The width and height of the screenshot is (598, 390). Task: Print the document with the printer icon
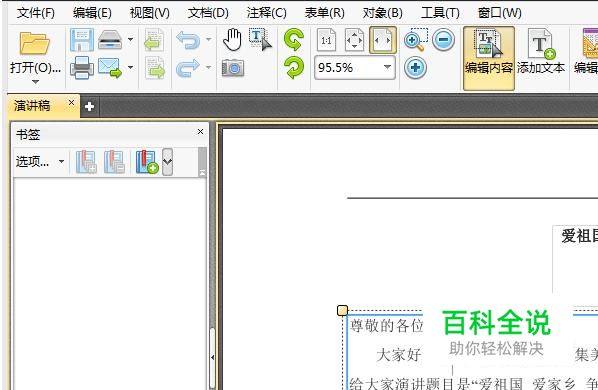82,68
